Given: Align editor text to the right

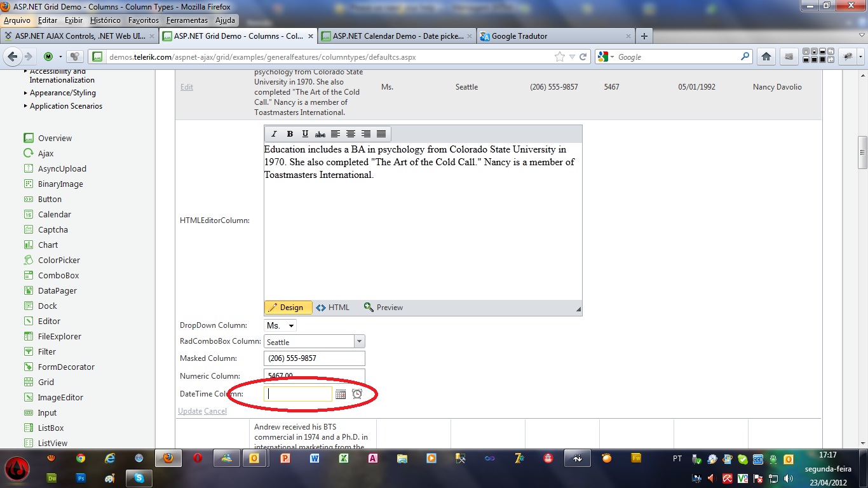Looking at the screenshot, I should click(366, 133).
